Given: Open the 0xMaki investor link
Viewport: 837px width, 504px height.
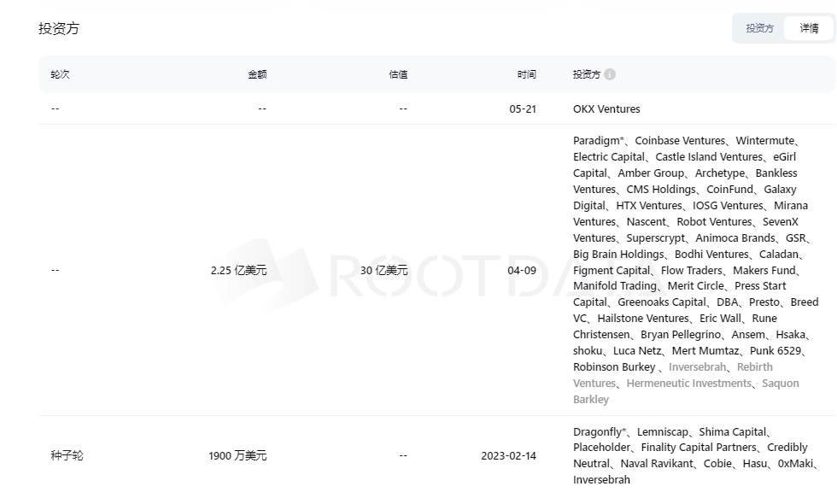Looking at the screenshot, I should (795, 463).
